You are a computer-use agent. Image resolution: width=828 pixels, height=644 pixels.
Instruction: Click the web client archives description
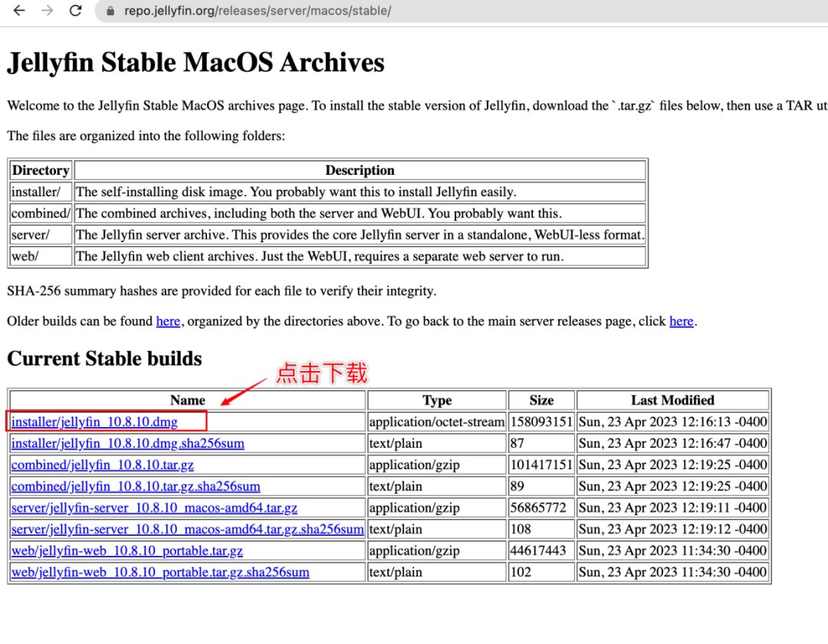pyautogui.click(x=320, y=257)
